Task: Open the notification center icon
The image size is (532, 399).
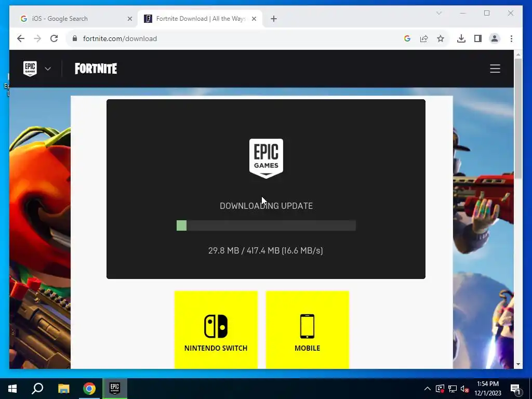Action: 515,389
